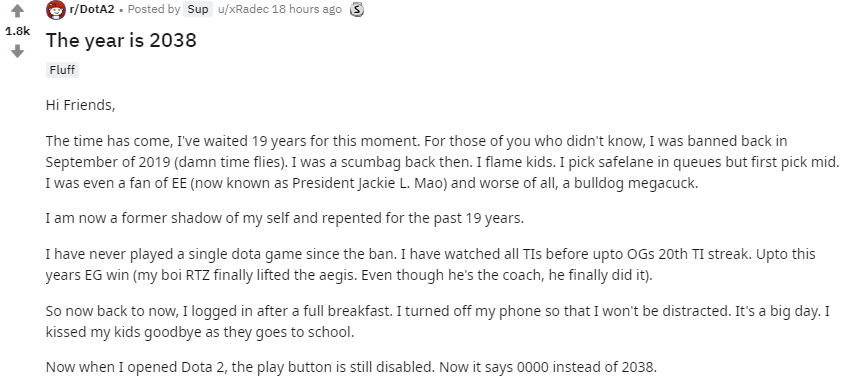Click paragraph starting 'I have never played'
Screen dimensions: 843x378
(431, 265)
